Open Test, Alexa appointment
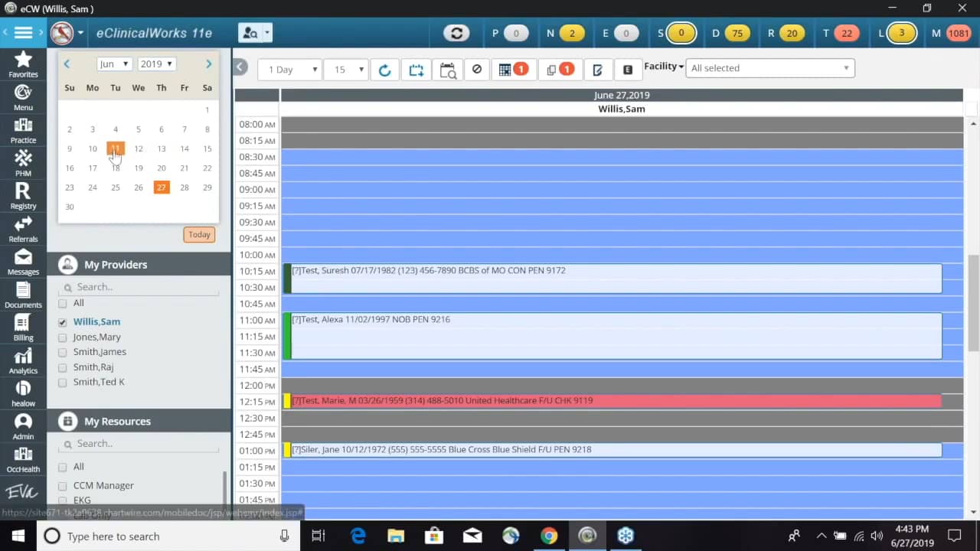The width and height of the screenshot is (980, 551). (x=612, y=336)
